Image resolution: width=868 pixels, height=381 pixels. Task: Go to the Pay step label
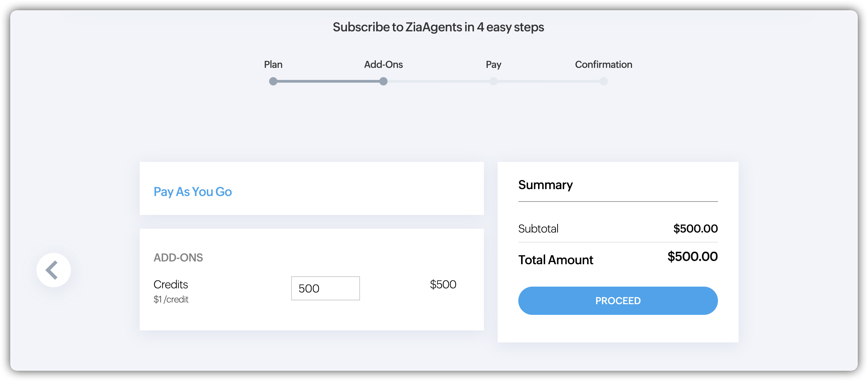coord(494,64)
